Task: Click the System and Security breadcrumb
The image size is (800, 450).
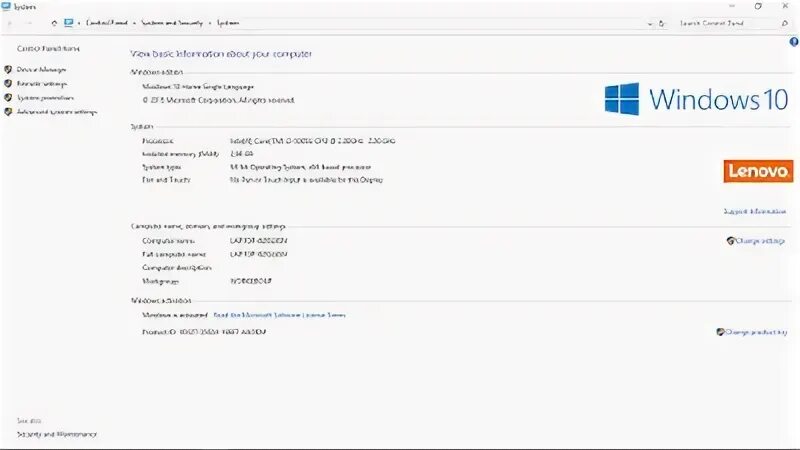Action: pos(172,23)
